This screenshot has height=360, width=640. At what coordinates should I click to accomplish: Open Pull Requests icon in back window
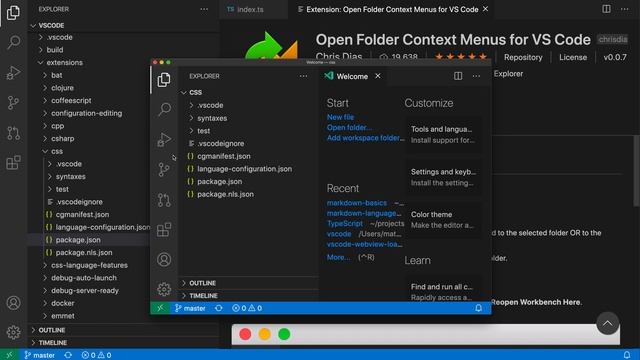pyautogui.click(x=13, y=133)
